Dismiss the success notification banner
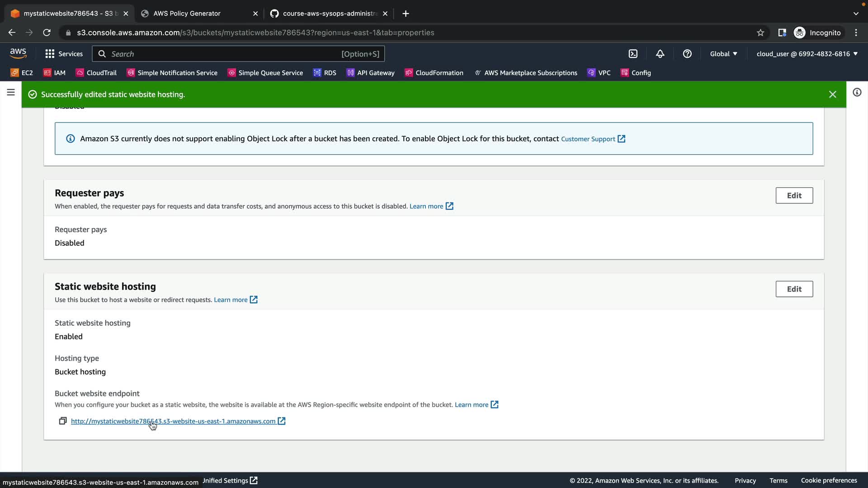This screenshot has width=868, height=488. 832,94
